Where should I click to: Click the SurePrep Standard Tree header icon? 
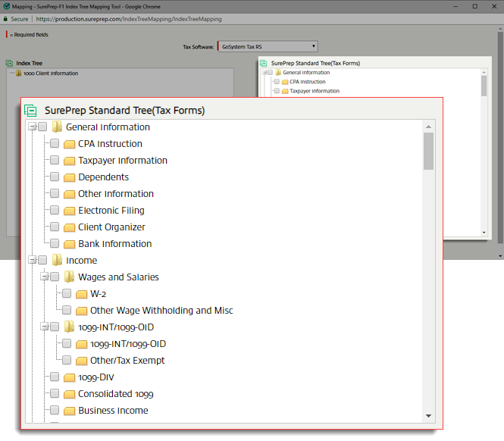[30, 111]
